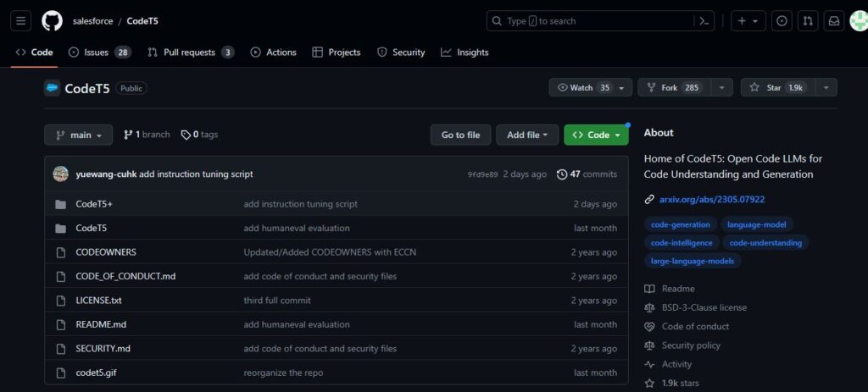This screenshot has height=392, width=868.
Task: Click the link icon next to the arxiv URL
Action: 649,200
